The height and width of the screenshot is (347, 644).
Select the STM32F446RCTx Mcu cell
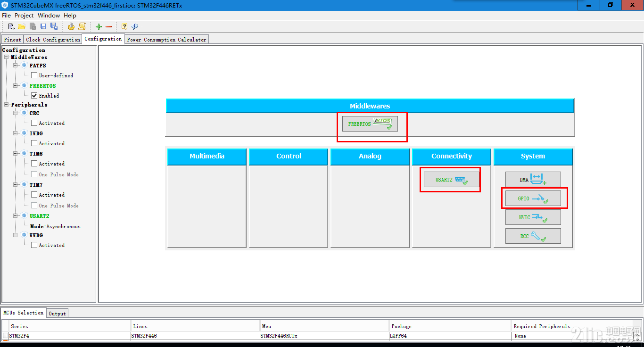click(x=325, y=336)
